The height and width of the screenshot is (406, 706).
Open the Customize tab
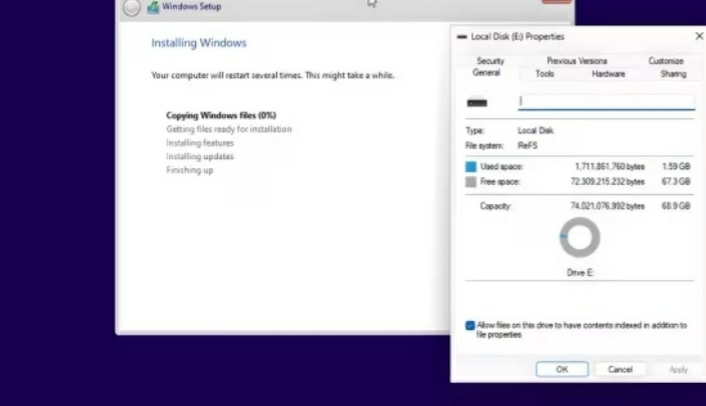[666, 61]
